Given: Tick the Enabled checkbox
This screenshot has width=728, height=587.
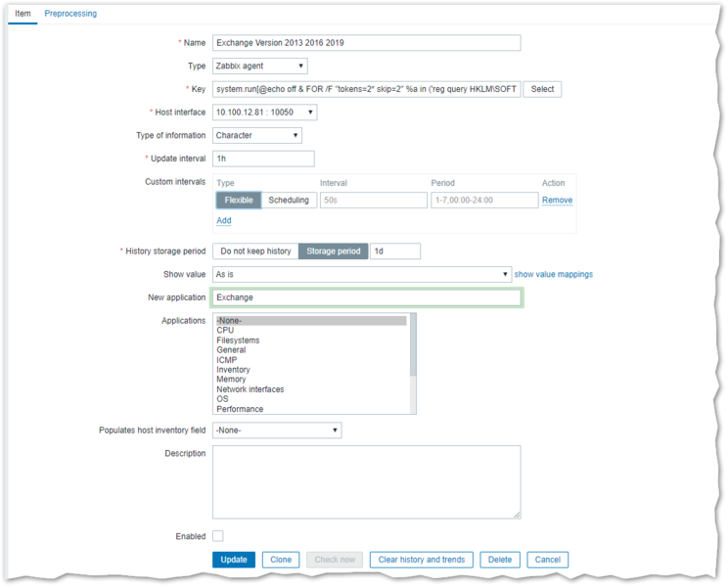Looking at the screenshot, I should (218, 536).
